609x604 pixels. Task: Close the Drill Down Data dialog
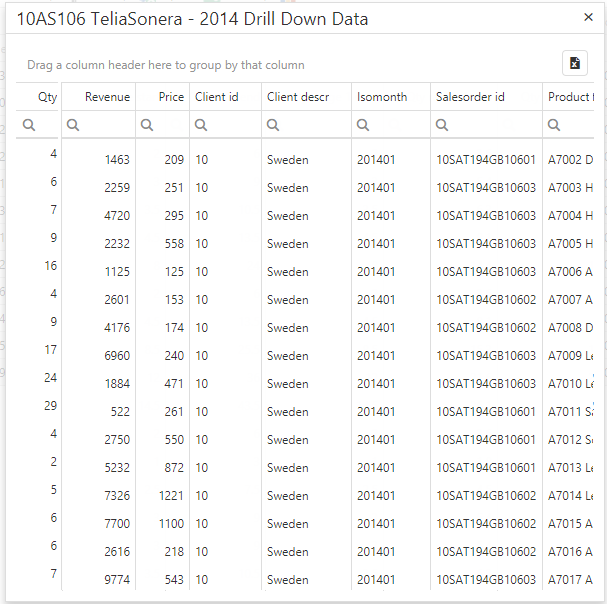pos(588,17)
